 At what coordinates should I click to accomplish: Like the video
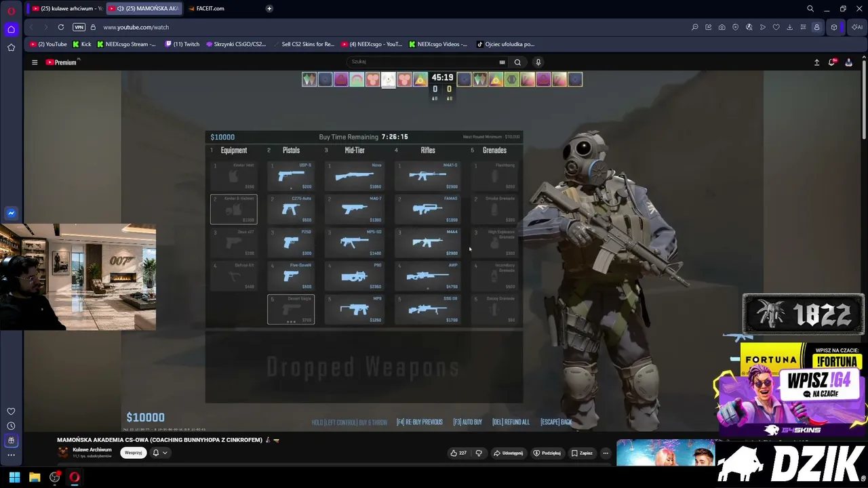[459, 453]
